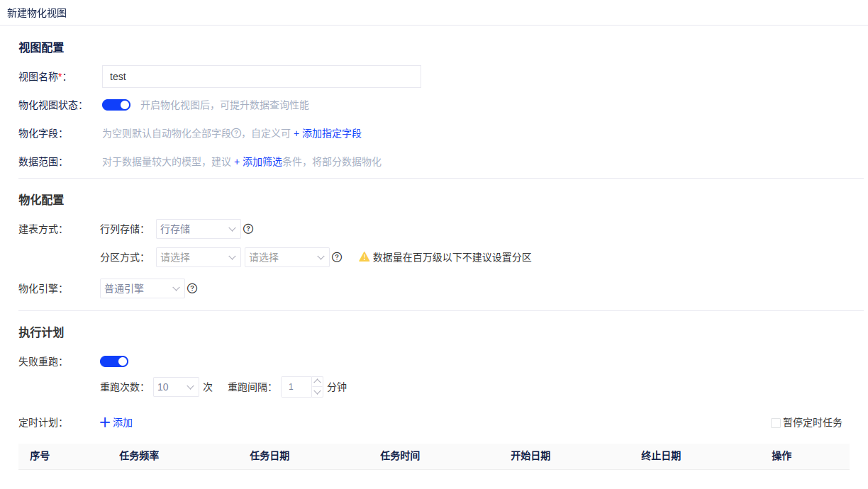The width and height of the screenshot is (868, 489).
Task: Increase 重跑间隔 with the up arrow
Action: [317, 382]
